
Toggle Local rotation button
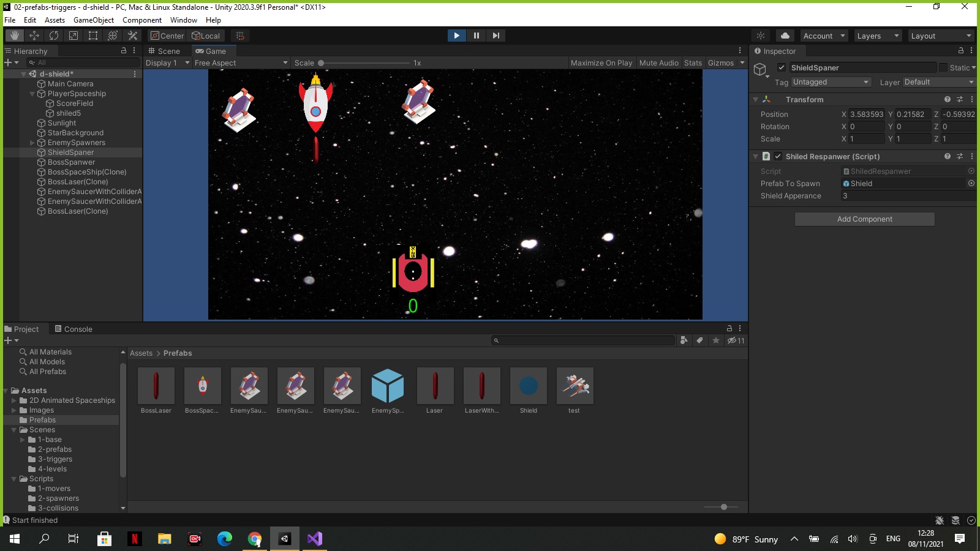[206, 36]
